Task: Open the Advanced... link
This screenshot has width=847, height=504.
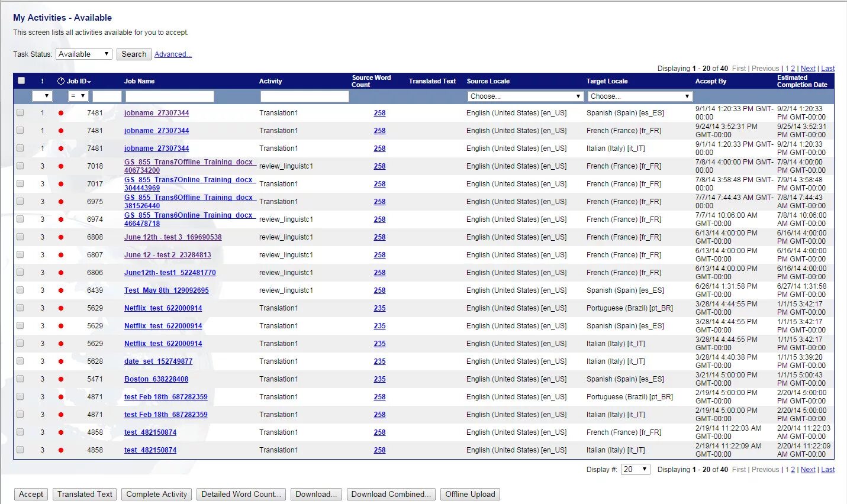Action: pos(172,54)
